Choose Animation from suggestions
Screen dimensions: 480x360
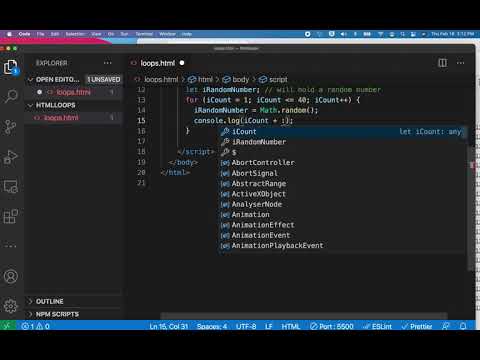click(x=342, y=214)
